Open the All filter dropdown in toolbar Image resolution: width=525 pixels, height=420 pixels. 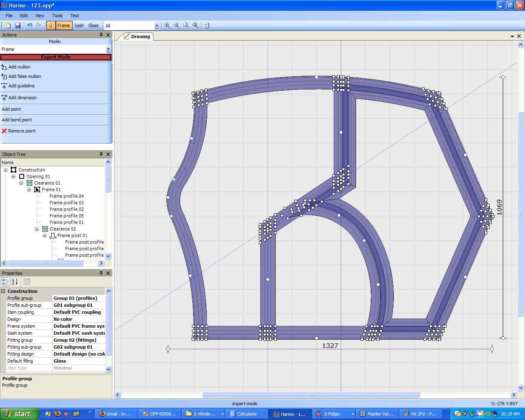coord(156,26)
